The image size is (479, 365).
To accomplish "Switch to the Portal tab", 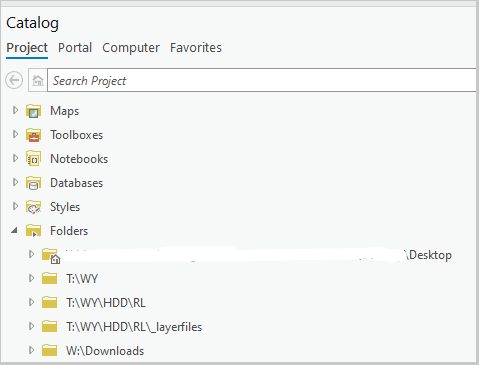I will click(75, 48).
